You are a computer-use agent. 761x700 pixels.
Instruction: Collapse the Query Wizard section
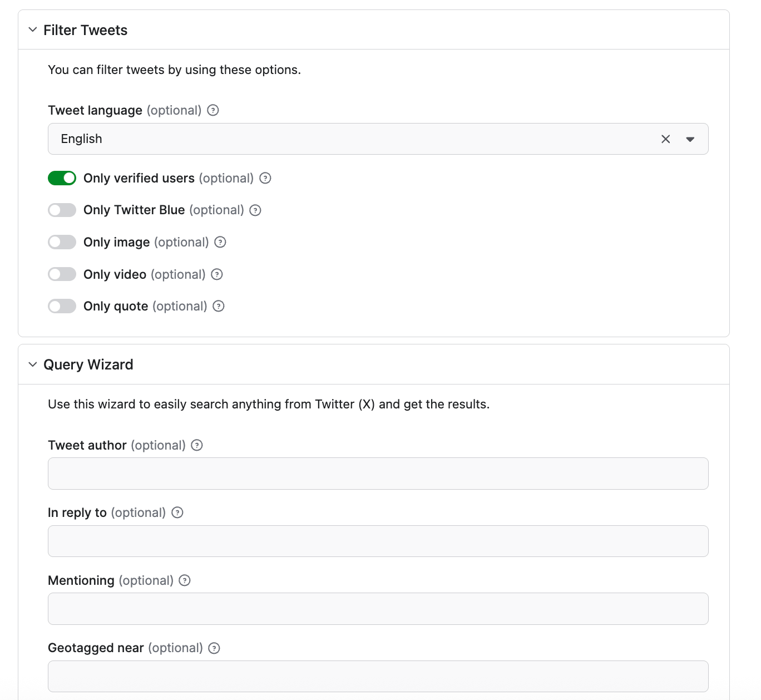[32, 364]
